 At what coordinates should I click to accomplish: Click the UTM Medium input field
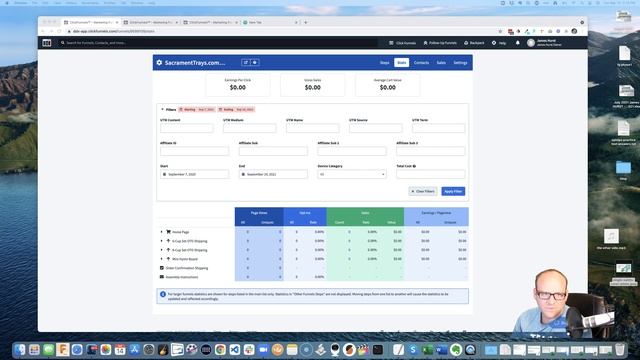(249, 128)
